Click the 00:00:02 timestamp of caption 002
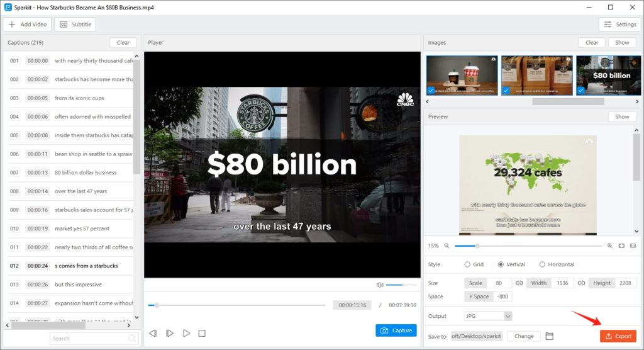The height and width of the screenshot is (350, 644). (37, 79)
